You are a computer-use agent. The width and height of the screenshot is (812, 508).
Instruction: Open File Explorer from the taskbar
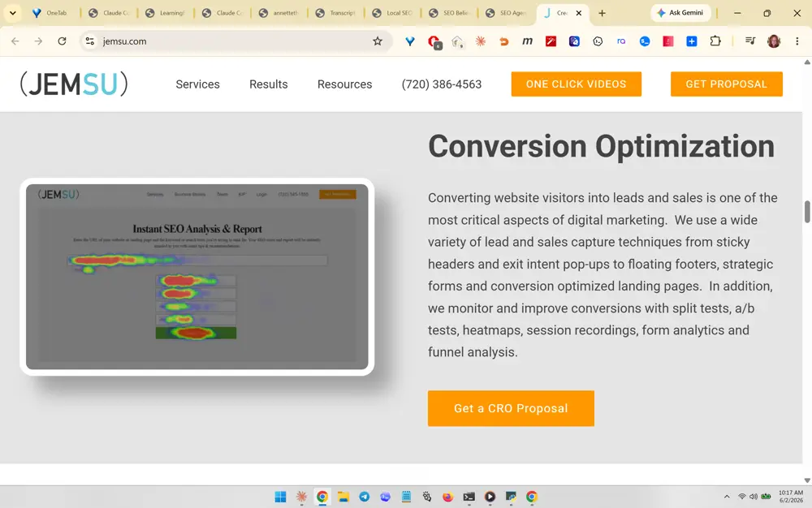[343, 497]
